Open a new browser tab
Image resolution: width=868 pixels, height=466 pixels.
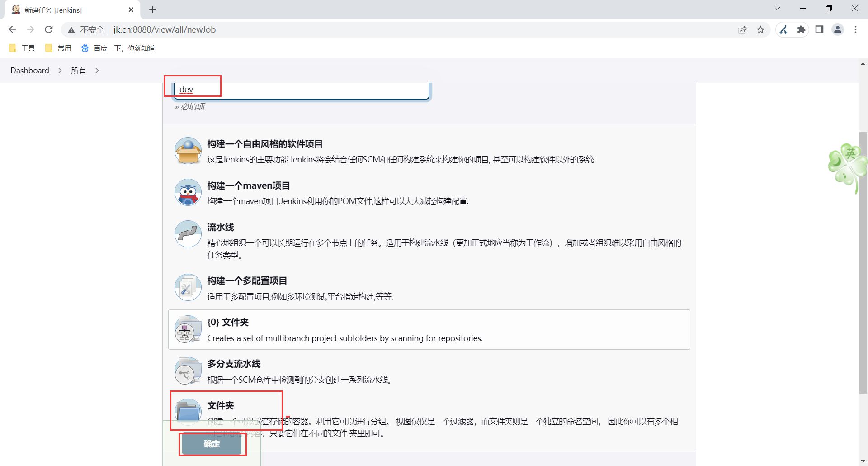click(x=152, y=10)
